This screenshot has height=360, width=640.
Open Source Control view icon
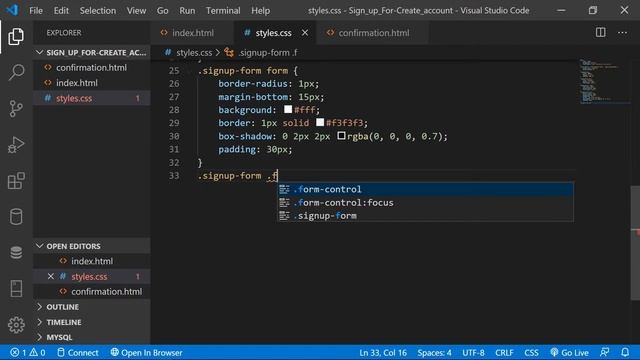tap(16, 109)
